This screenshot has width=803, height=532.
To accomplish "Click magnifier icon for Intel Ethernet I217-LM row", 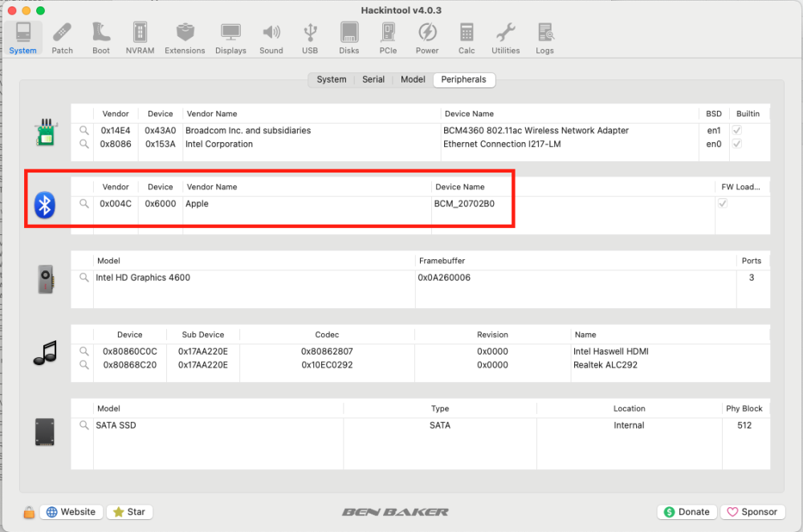I will (84, 144).
